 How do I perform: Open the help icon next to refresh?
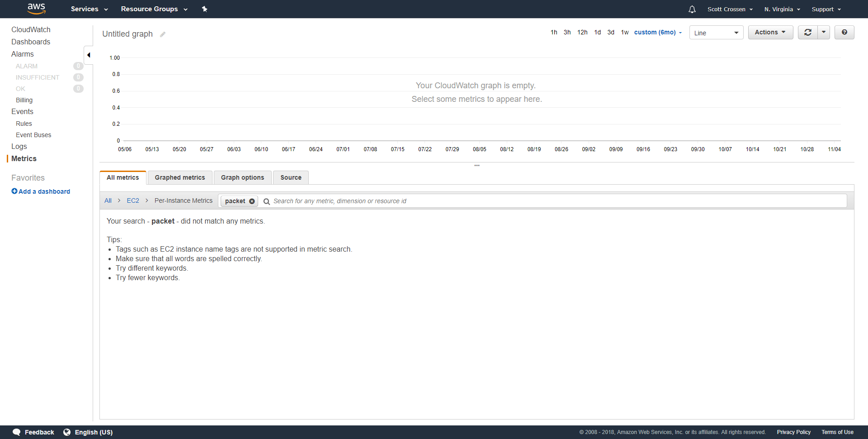click(x=844, y=32)
